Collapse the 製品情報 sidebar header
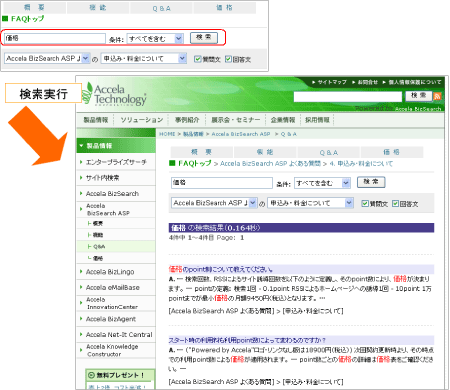 click(x=116, y=146)
